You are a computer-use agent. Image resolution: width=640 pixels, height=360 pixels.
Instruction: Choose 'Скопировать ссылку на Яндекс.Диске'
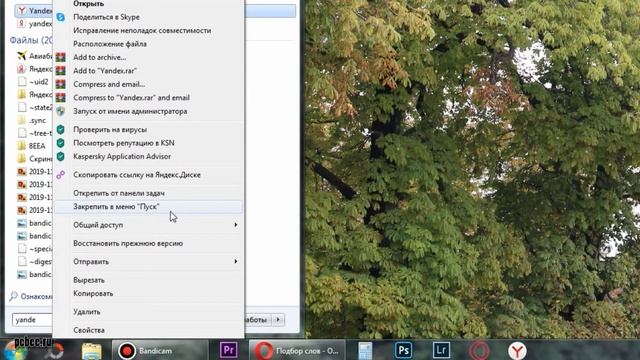point(137,175)
